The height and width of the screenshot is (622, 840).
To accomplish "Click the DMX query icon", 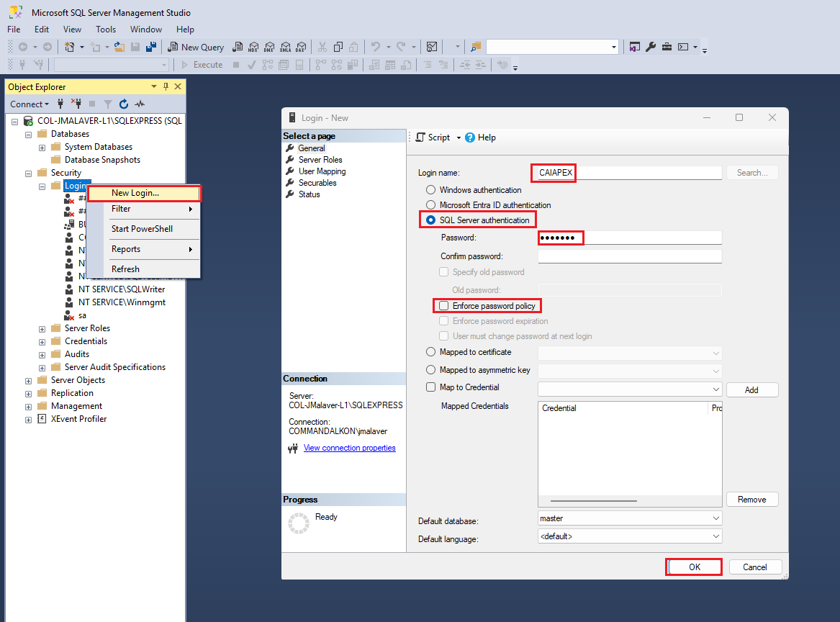I will 269,47.
